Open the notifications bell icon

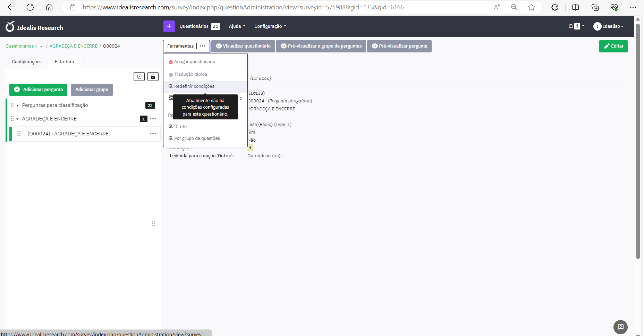(x=571, y=26)
